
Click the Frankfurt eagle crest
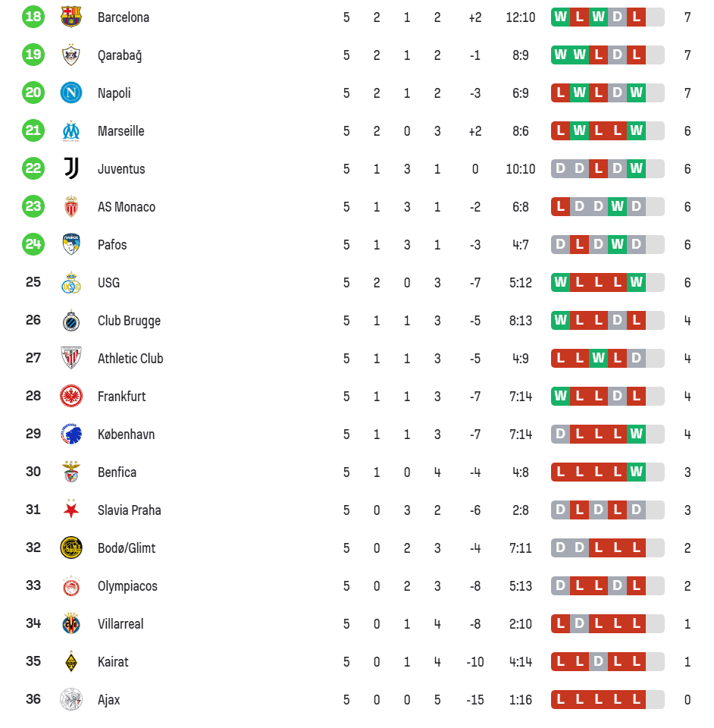point(71,396)
